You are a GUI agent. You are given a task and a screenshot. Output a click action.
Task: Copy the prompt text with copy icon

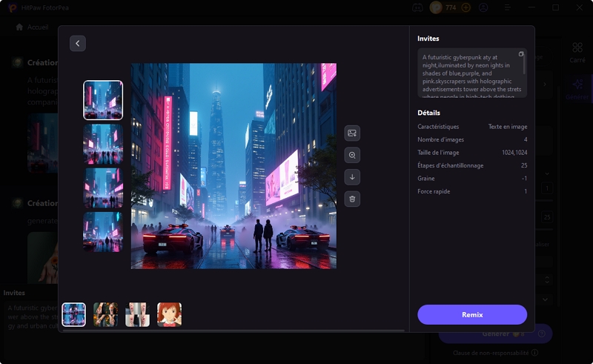click(x=521, y=54)
